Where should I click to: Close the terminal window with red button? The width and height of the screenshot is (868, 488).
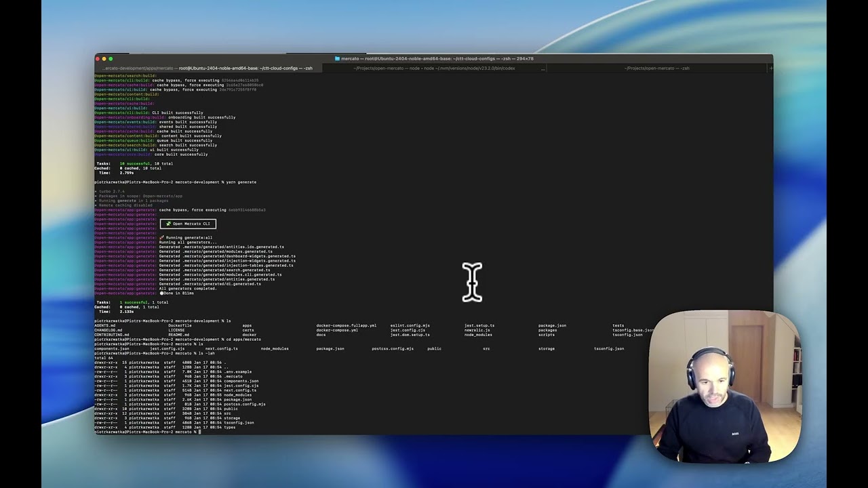98,59
